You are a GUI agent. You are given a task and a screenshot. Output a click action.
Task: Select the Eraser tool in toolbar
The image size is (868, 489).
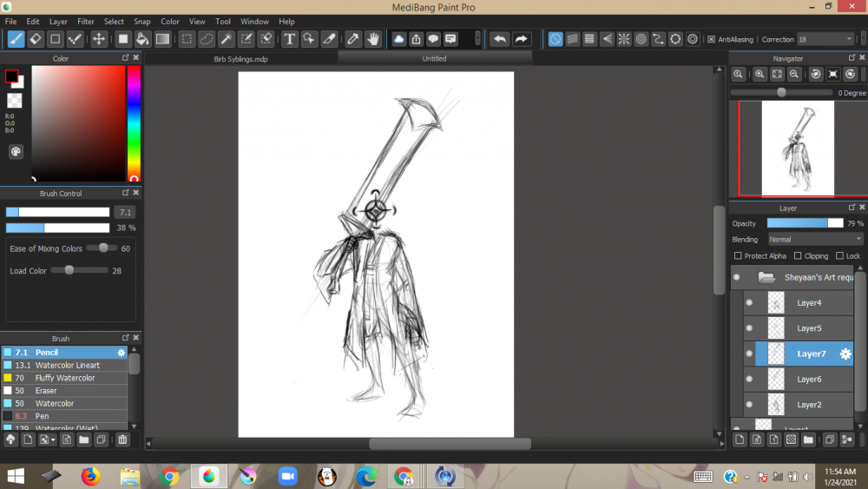click(36, 39)
